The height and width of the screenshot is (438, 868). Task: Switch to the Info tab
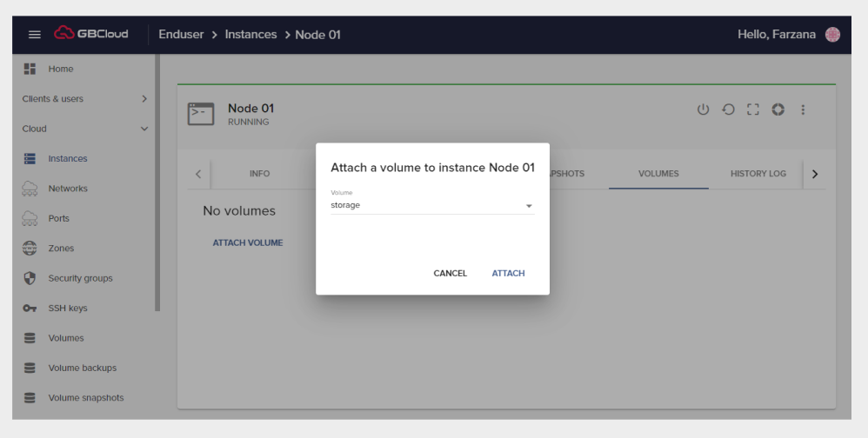259,174
